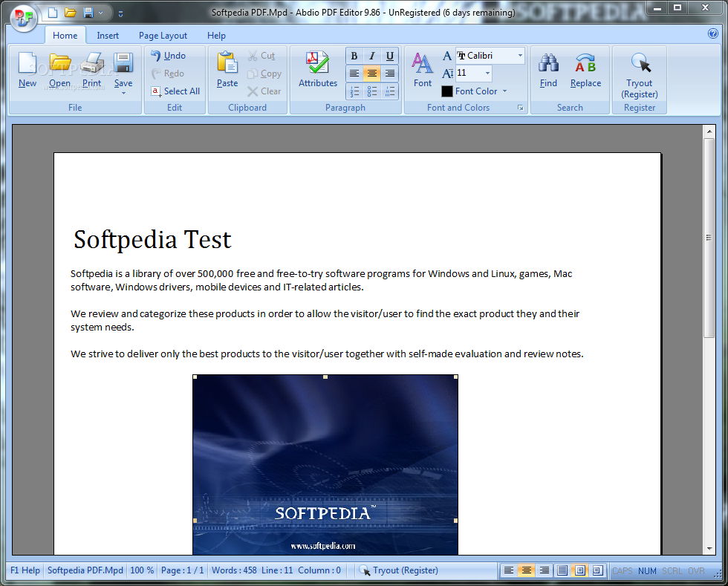
Task: Click Softpedia PDF.Mpd in the status bar
Action: coord(85,570)
